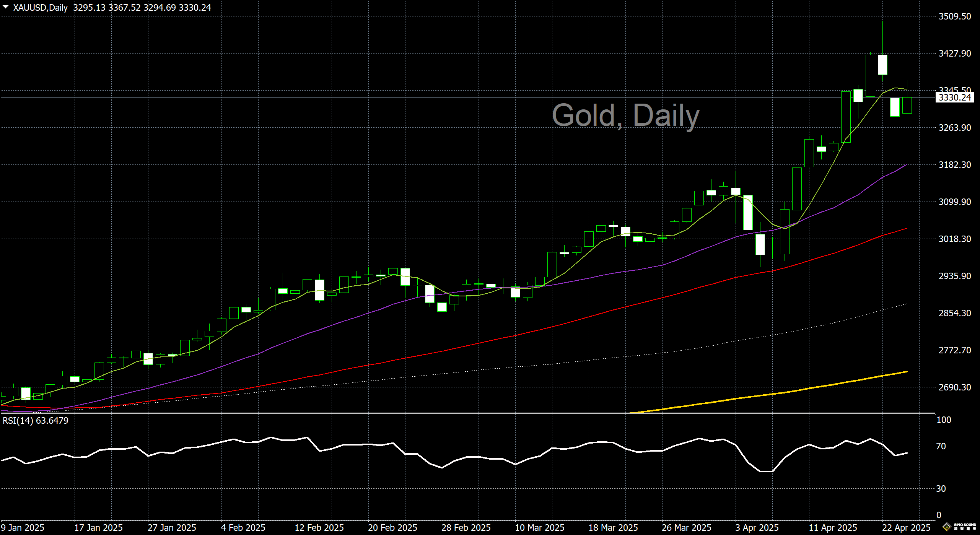
Task: Click the RSI scale level 100
Action: pyautogui.click(x=944, y=420)
